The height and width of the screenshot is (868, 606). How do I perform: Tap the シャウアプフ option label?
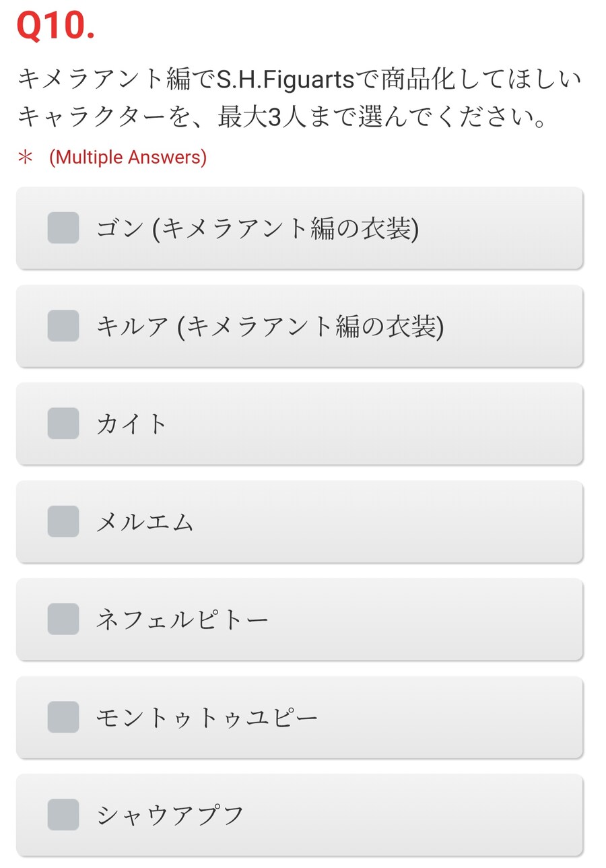click(170, 815)
